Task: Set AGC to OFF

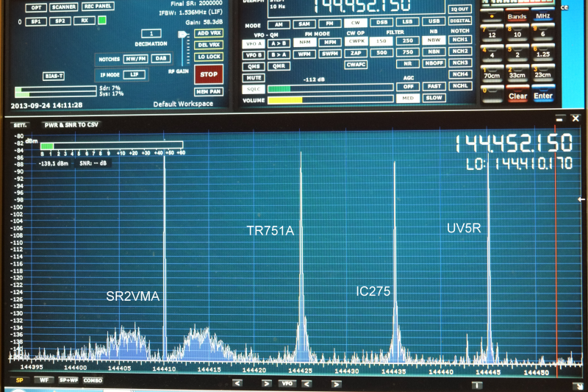Action: [x=408, y=87]
